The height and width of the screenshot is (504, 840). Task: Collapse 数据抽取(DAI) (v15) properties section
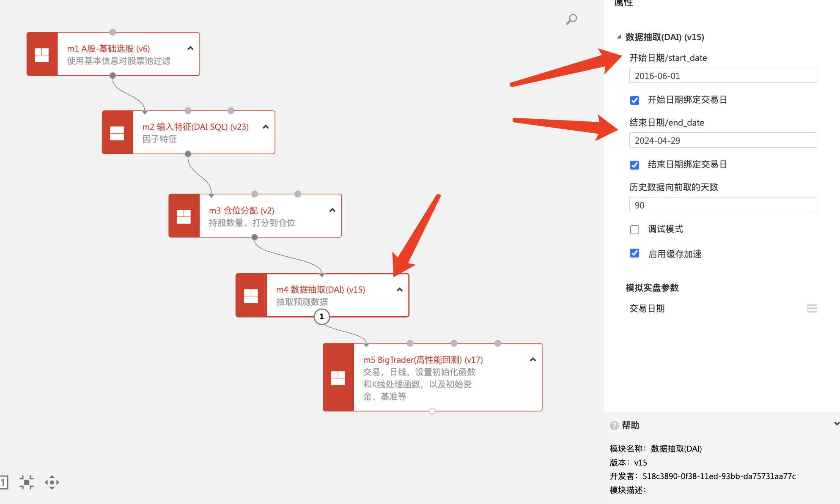619,37
